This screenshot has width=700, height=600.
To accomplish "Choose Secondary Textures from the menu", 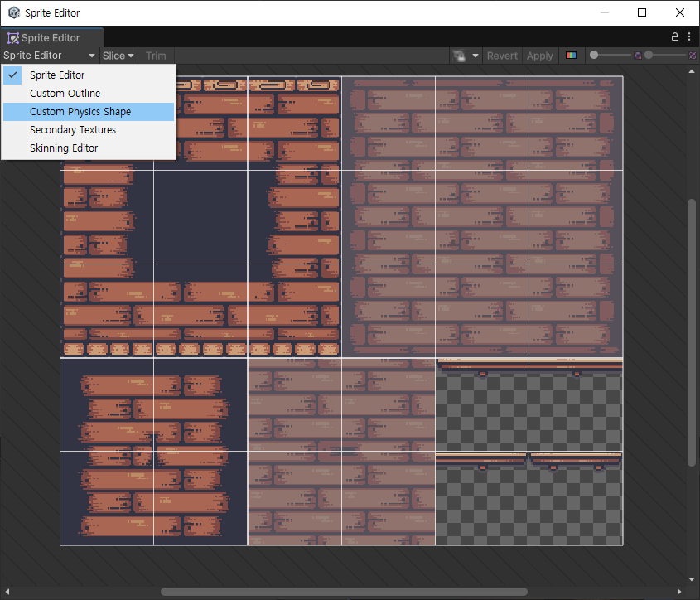I will tap(89, 130).
